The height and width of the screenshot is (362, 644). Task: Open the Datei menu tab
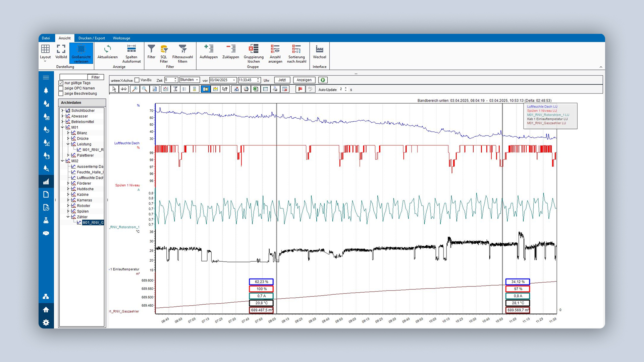point(46,38)
